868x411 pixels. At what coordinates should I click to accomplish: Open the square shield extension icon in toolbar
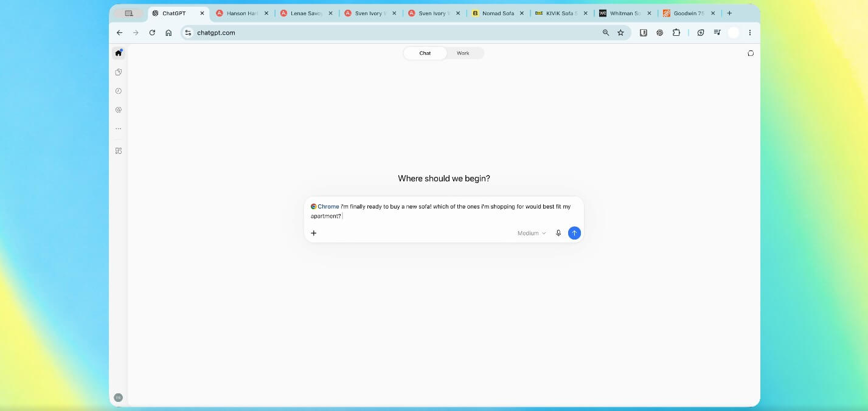[x=643, y=33]
